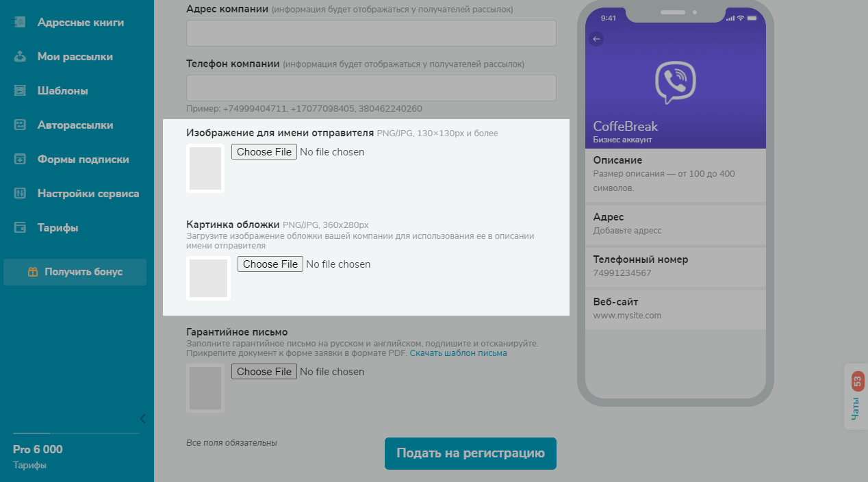The width and height of the screenshot is (868, 482).
Task: Click the Service settings sidebar icon
Action: [x=20, y=193]
